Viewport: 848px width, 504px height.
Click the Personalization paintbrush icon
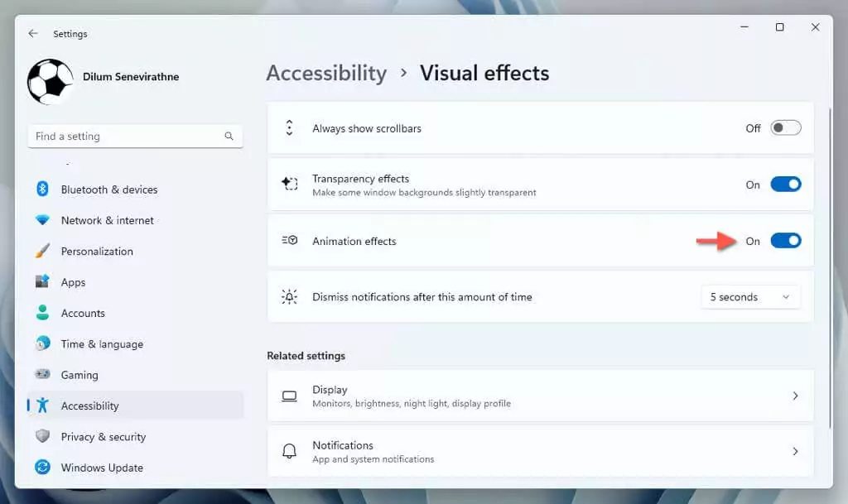42,251
